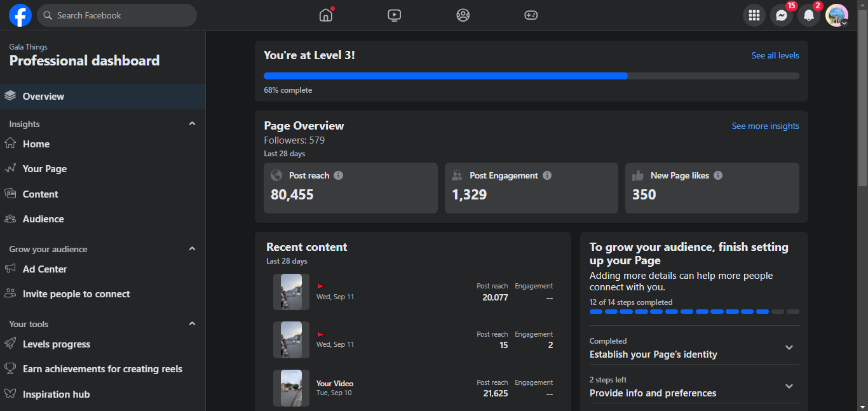Image resolution: width=868 pixels, height=411 pixels.
Task: Collapse the Insights section
Action: pos(192,124)
